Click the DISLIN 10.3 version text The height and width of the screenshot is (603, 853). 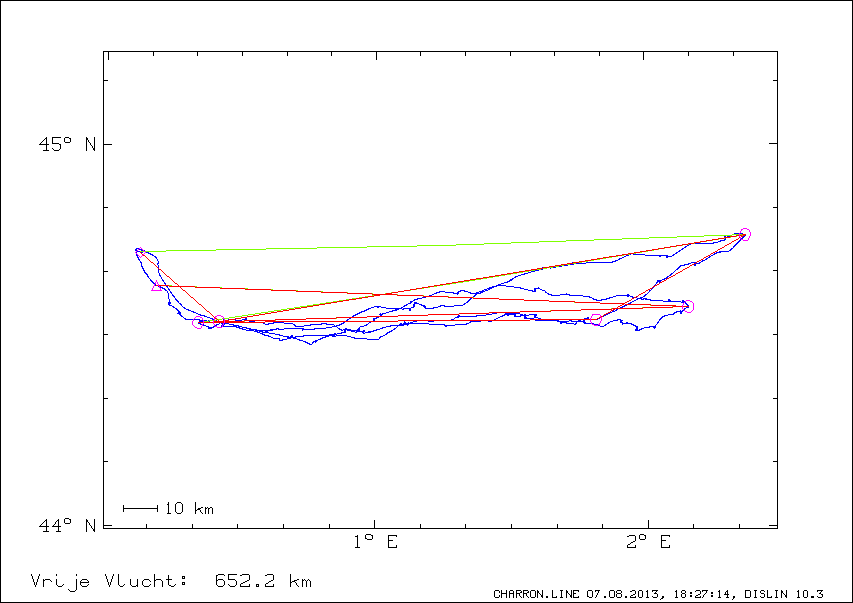coord(784,594)
